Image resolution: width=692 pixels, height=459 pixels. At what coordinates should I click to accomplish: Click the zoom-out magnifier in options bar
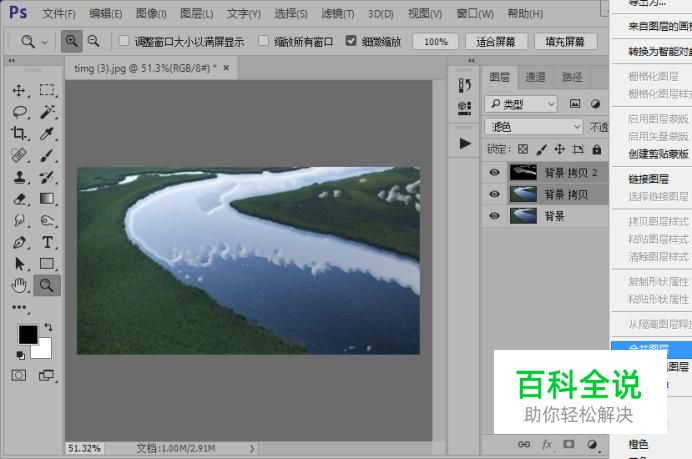point(93,41)
